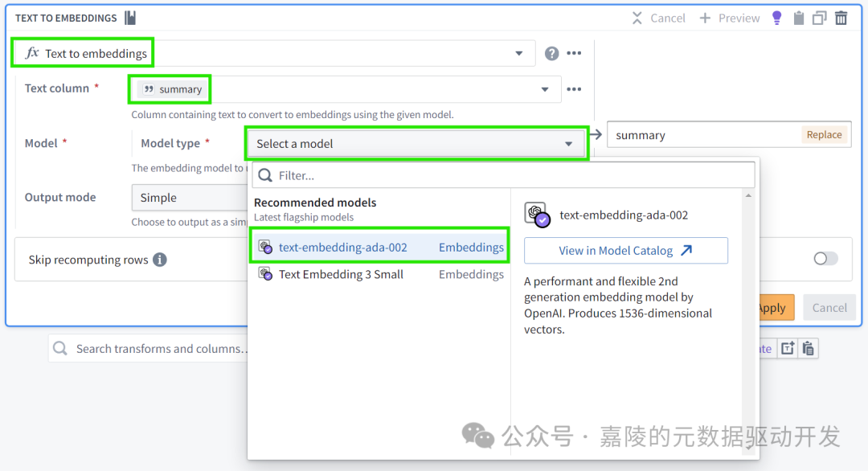Toggle the Skip recomputing rows switch
Viewport: 868px width, 471px height.
coord(825,259)
